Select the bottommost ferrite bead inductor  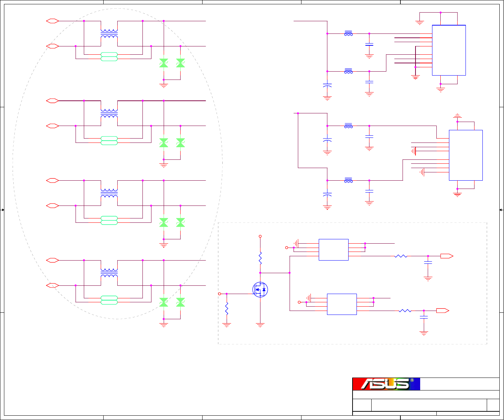(x=349, y=180)
